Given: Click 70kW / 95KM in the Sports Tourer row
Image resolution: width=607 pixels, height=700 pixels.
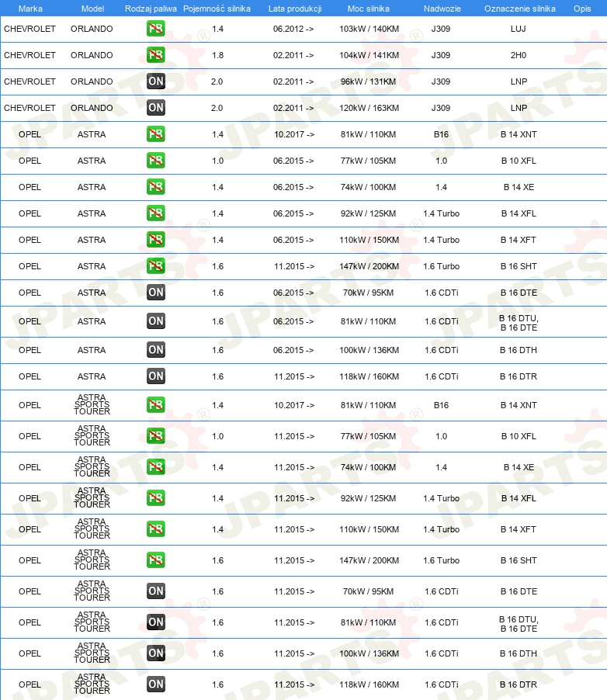Looking at the screenshot, I should click(368, 591).
